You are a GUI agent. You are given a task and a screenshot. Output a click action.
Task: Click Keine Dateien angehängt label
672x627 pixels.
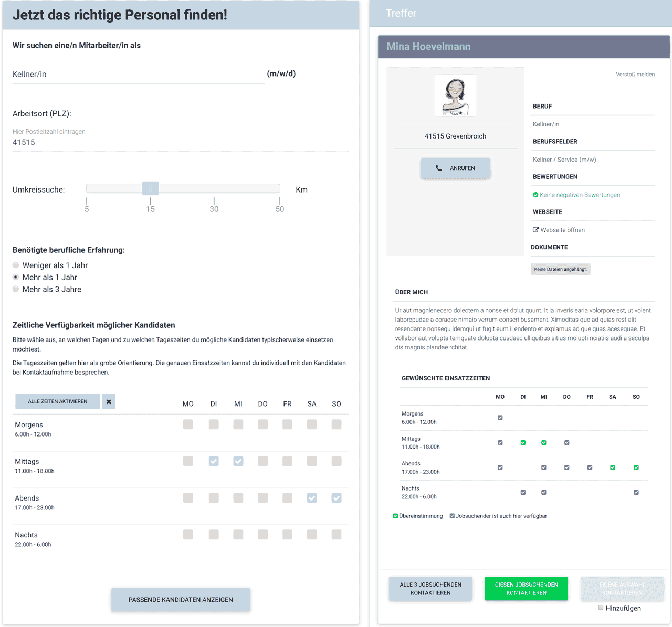[561, 269]
